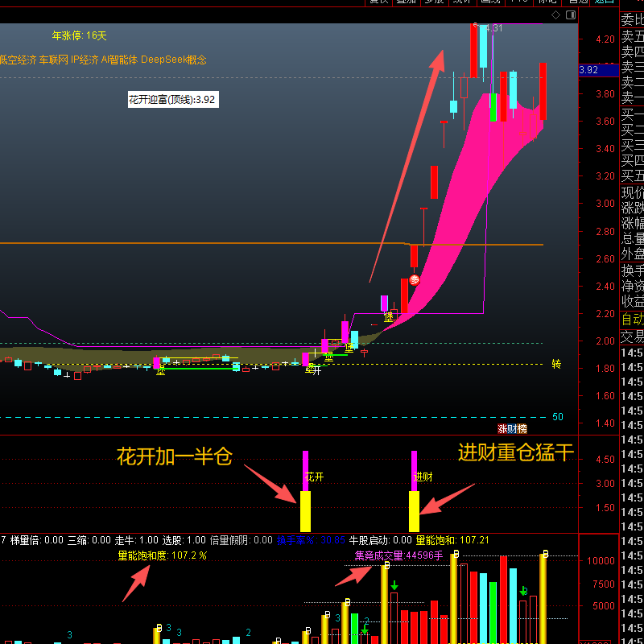The width and height of the screenshot is (644, 644).
Task: Click the 走牛: 1.00 indicator value
Action: pos(136,540)
